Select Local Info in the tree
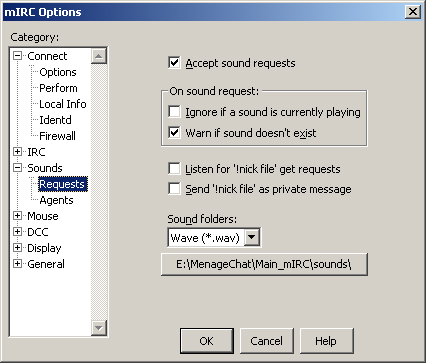The height and width of the screenshot is (363, 426). [63, 104]
